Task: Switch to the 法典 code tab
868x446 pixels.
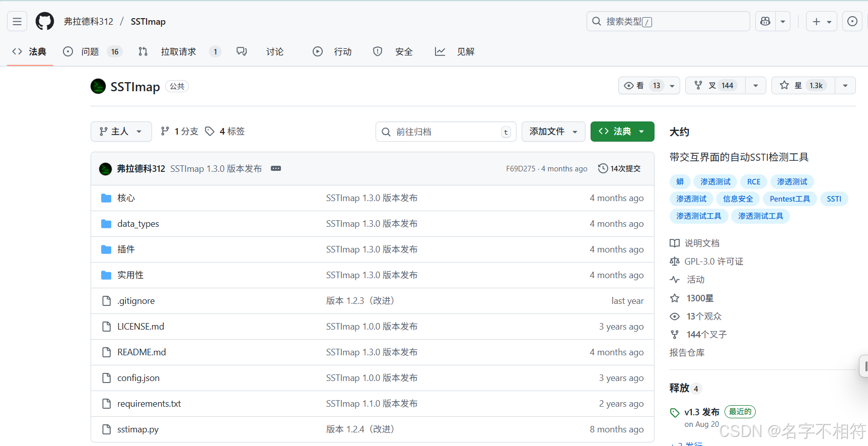Action: [30, 51]
